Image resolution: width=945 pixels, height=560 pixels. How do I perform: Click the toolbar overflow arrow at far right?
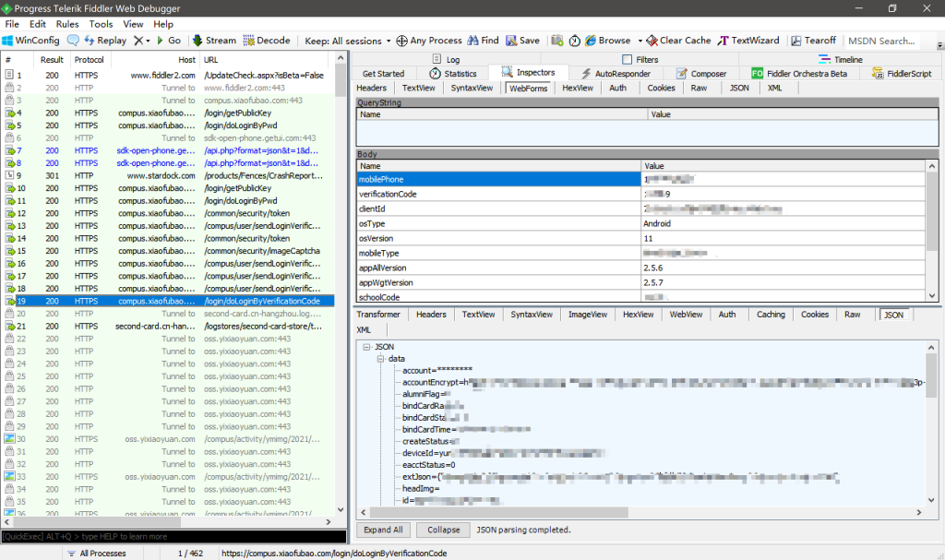[x=939, y=44]
